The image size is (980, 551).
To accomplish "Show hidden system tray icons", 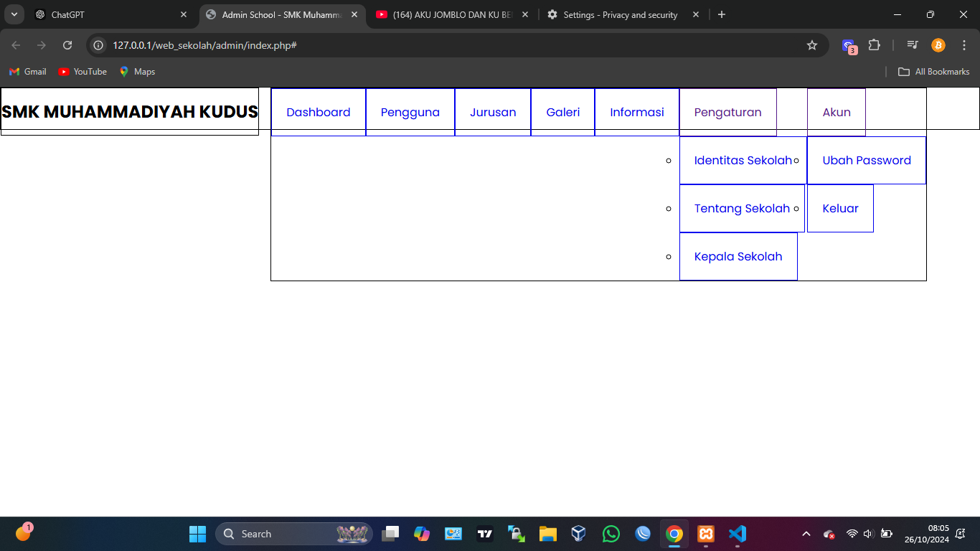I will click(806, 534).
